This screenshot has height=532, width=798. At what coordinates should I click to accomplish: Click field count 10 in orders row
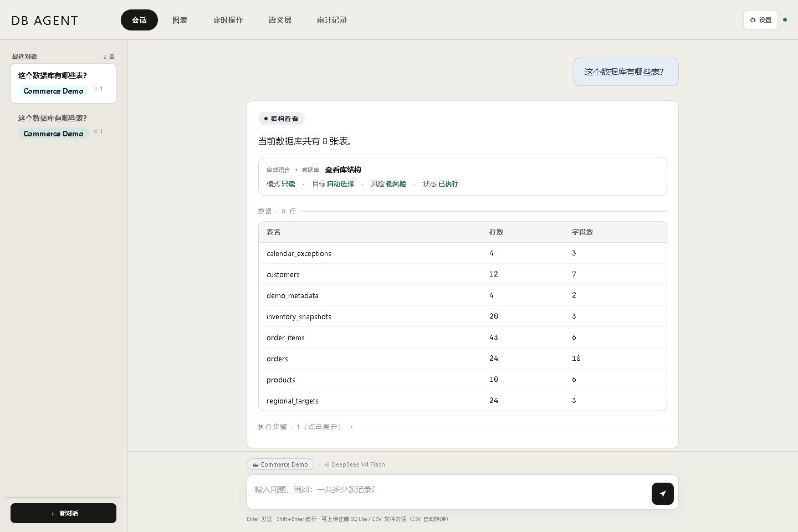click(576, 359)
